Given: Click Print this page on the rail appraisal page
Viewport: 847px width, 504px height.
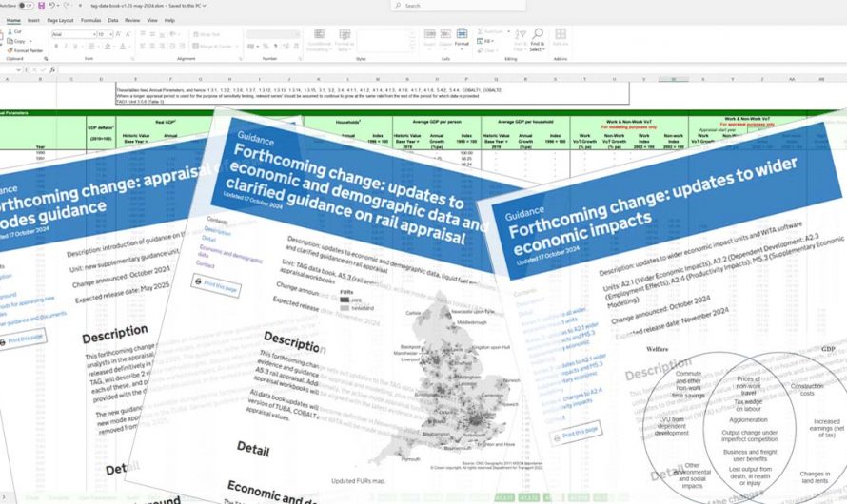Looking at the screenshot, I should pyautogui.click(x=216, y=285).
